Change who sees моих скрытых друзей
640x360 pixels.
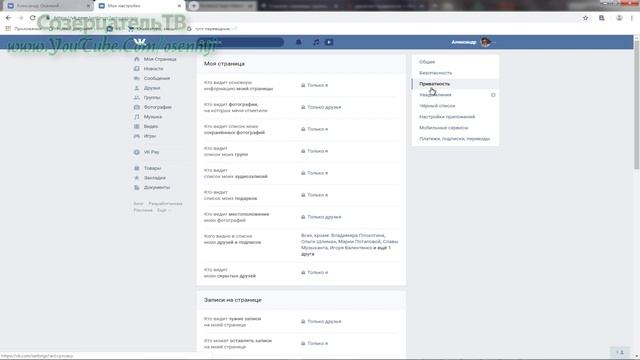(x=315, y=272)
